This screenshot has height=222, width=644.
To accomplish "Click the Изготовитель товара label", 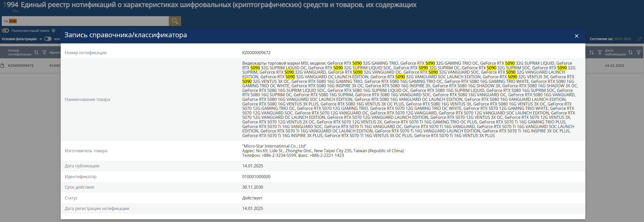I will 86,151.
